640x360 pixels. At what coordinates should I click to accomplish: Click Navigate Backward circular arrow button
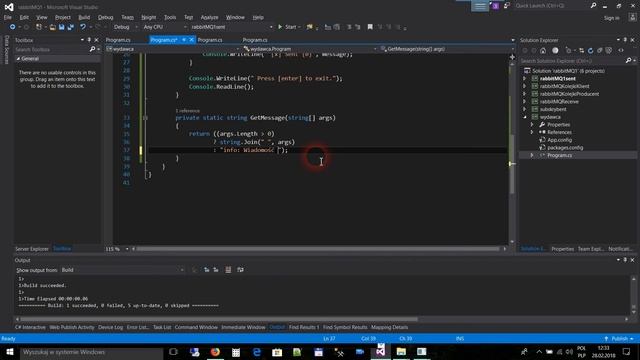[x=12, y=27]
